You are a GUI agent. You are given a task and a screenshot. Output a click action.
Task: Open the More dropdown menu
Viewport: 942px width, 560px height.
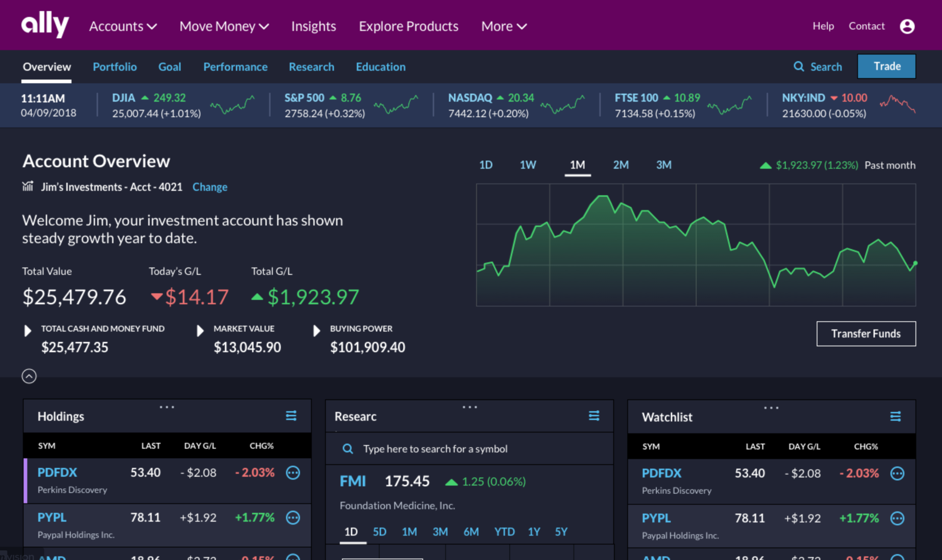pos(504,26)
